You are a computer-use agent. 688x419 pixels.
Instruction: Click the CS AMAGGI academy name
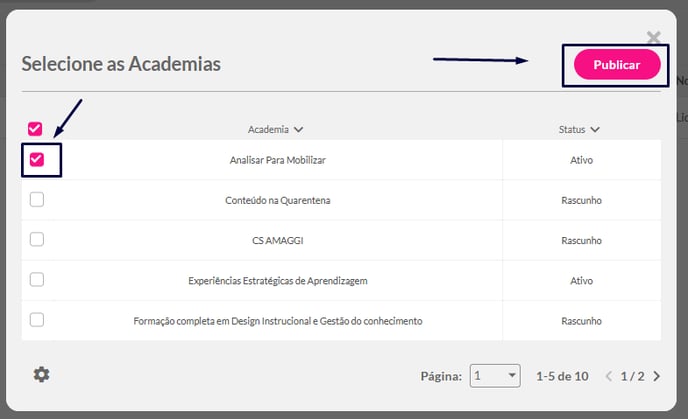[x=278, y=240]
